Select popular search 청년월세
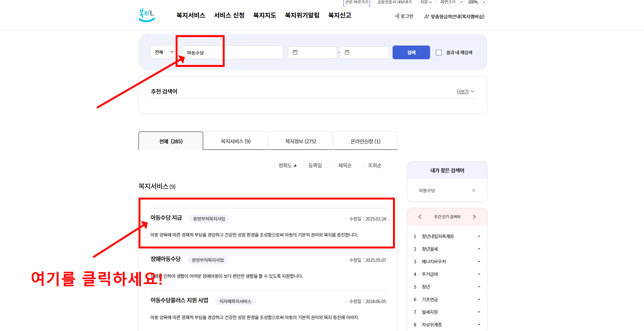This screenshot has width=644, height=331. click(x=430, y=249)
